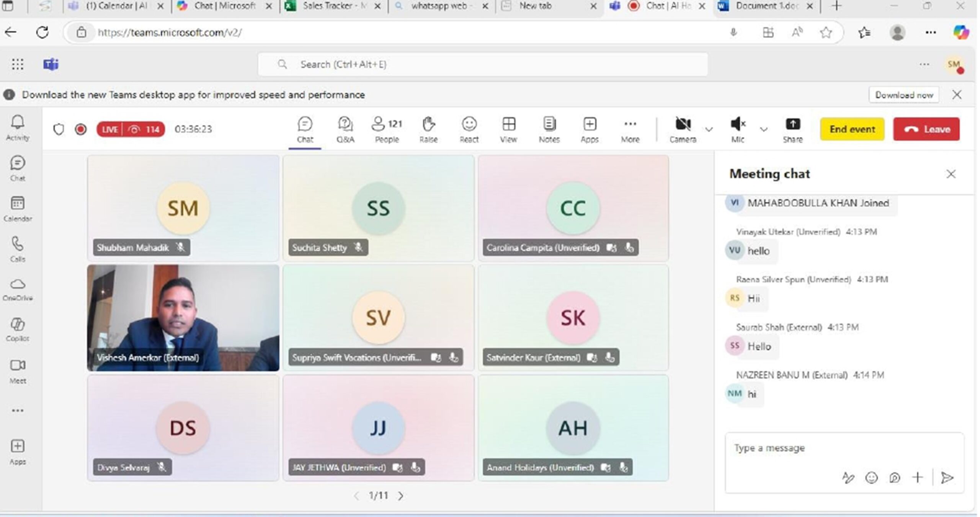Open emoji picker in message box
This screenshot has height=517, width=980.
coord(871,478)
